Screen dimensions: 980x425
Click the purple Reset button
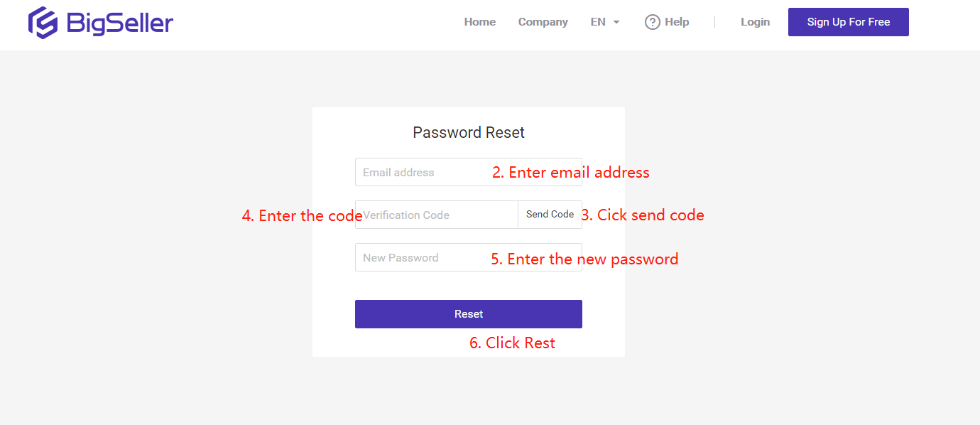(469, 314)
